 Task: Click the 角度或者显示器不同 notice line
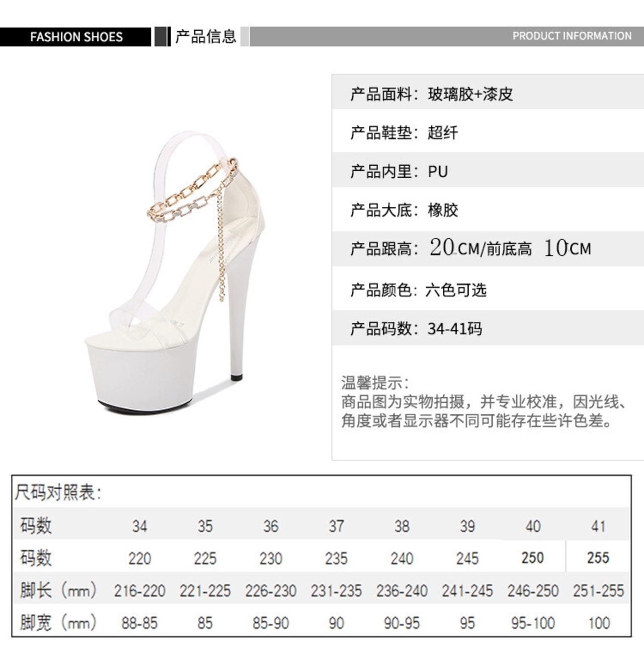(477, 420)
